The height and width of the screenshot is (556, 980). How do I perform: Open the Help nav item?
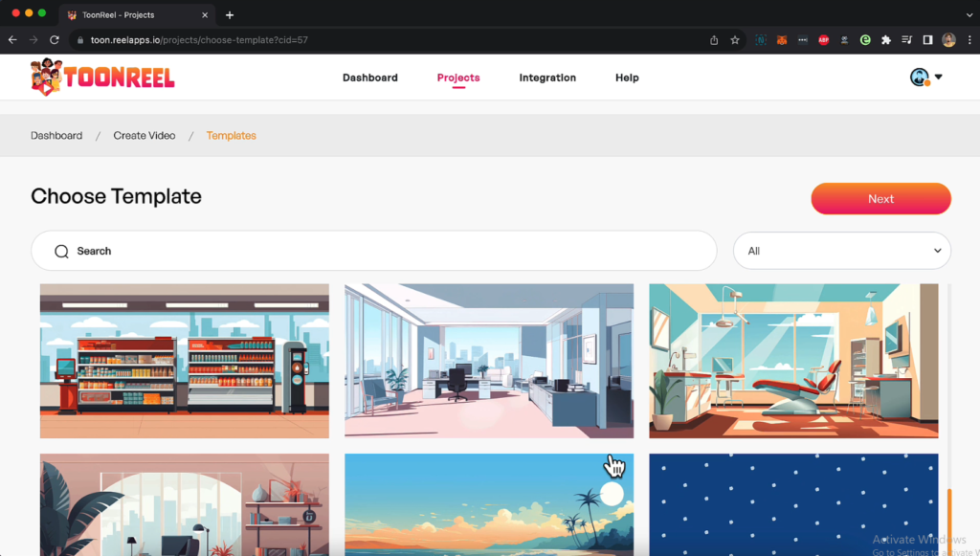[627, 78]
